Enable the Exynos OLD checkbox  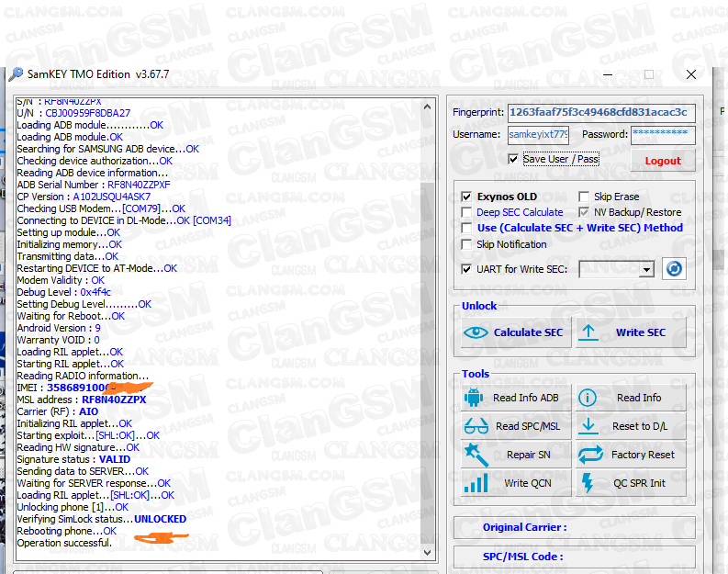(x=466, y=197)
